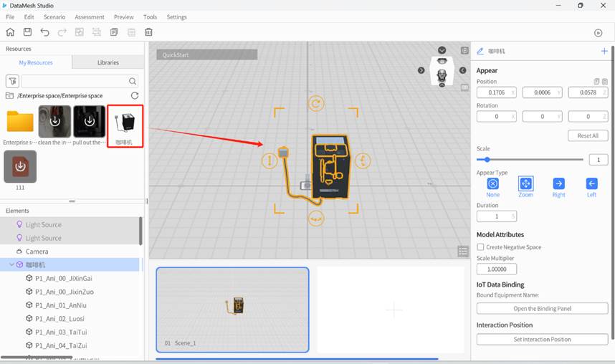Enable Create Negative Space checkbox
Screen dimensions: 615x364
(x=480, y=247)
